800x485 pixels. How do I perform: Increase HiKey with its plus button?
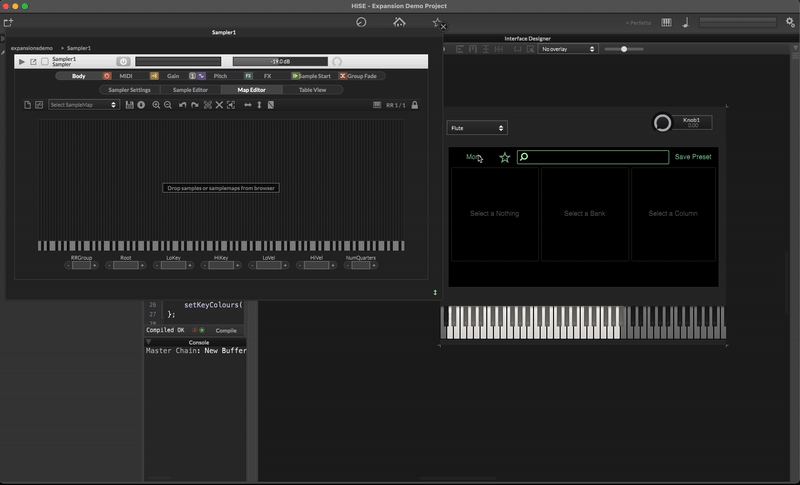click(x=238, y=265)
